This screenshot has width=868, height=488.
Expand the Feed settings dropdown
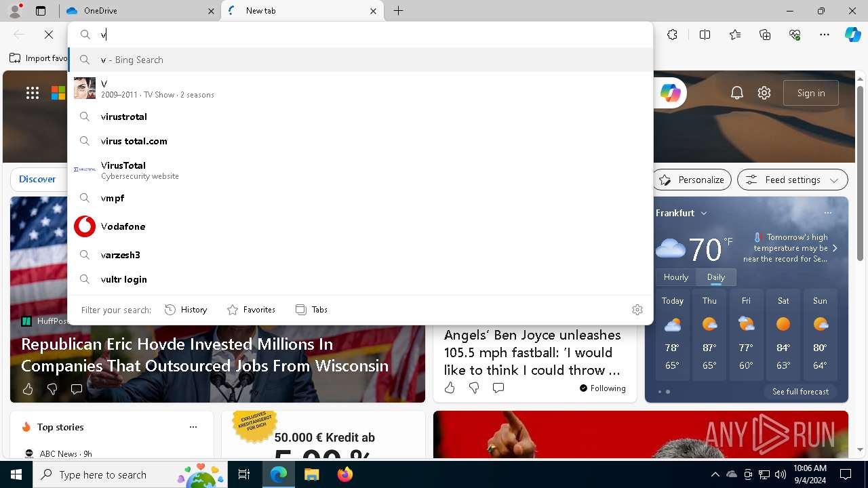click(793, 180)
